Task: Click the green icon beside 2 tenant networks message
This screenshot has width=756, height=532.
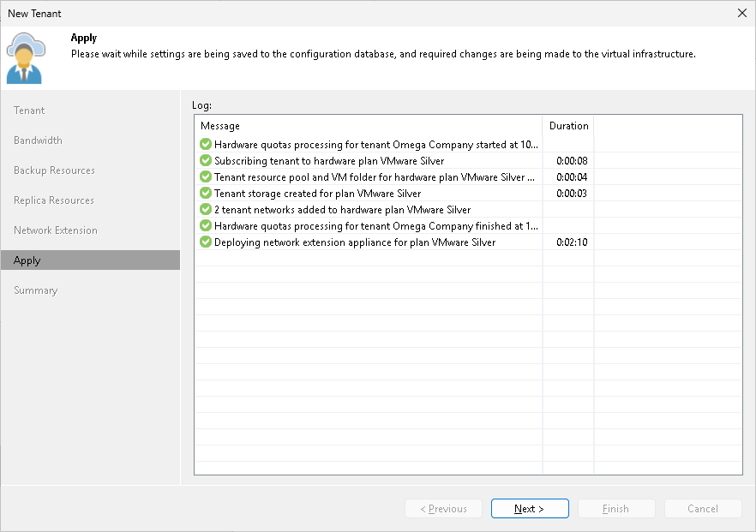Action: [x=206, y=209]
